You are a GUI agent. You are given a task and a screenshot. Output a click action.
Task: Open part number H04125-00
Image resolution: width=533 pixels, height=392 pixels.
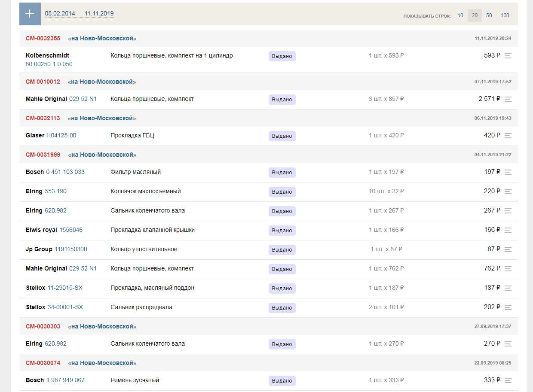(x=61, y=135)
